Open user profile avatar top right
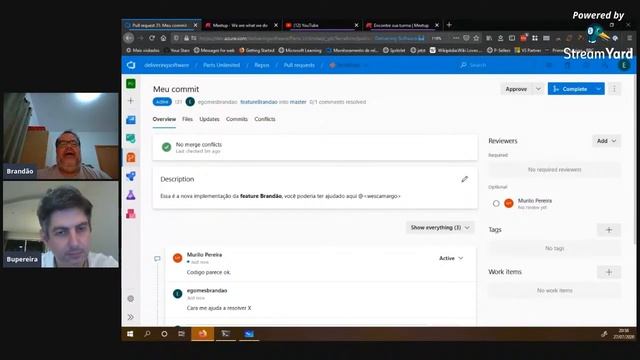This screenshot has width=640, height=360. [624, 65]
